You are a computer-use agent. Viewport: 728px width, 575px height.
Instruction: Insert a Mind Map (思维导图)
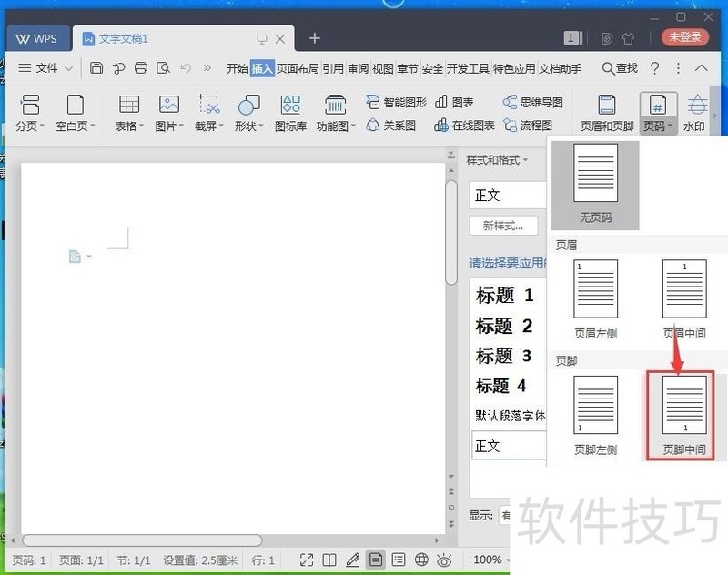[533, 102]
